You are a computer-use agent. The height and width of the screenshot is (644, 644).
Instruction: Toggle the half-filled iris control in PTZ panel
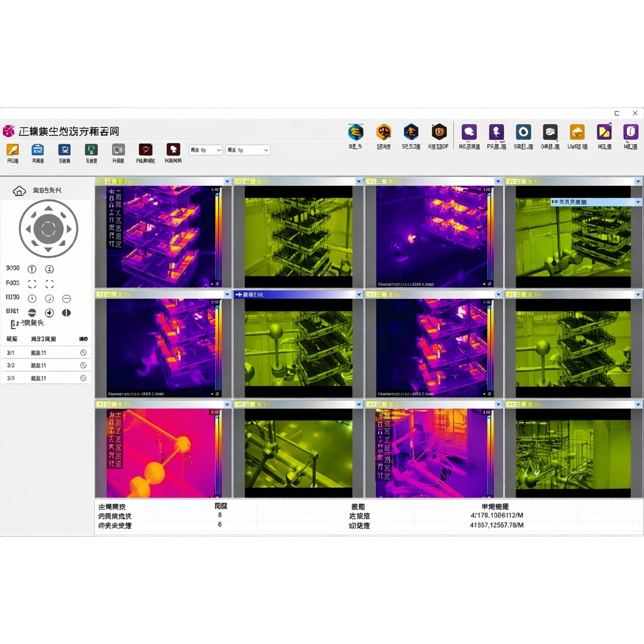[x=66, y=312]
